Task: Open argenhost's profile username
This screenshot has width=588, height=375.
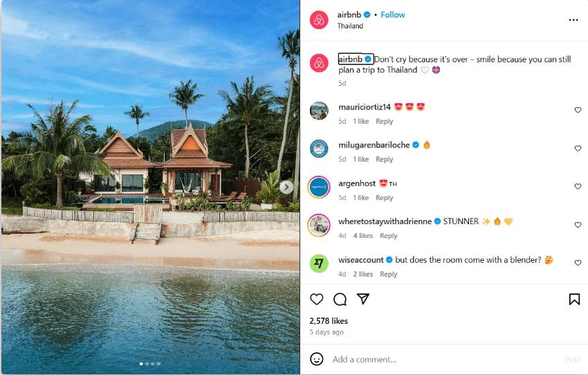Action: (357, 183)
